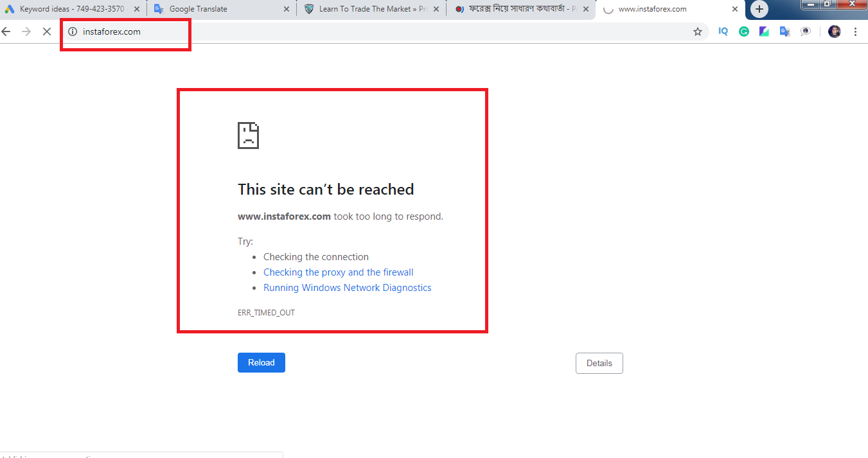Image resolution: width=868 pixels, height=458 pixels.
Task: Close the Google Translate tab
Action: coord(287,9)
